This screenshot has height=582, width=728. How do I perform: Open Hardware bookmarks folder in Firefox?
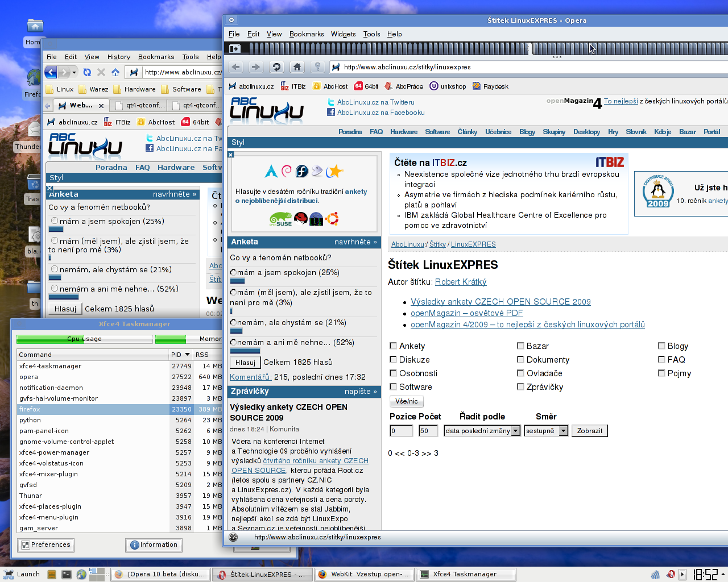point(134,89)
